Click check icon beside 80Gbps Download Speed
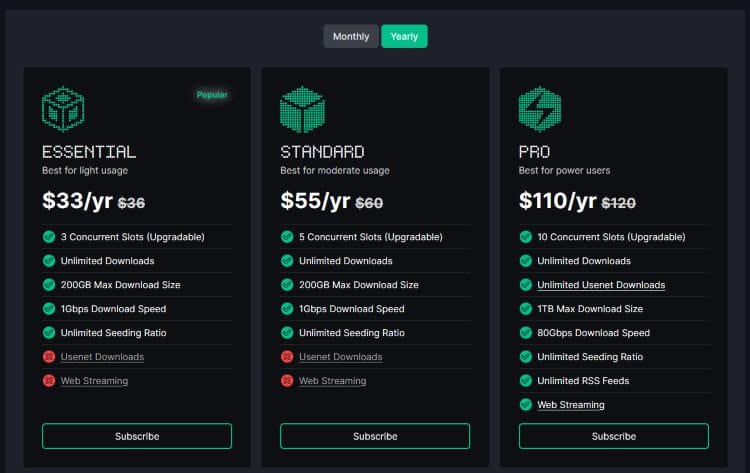Screen dimensions: 750x473 tap(526, 332)
